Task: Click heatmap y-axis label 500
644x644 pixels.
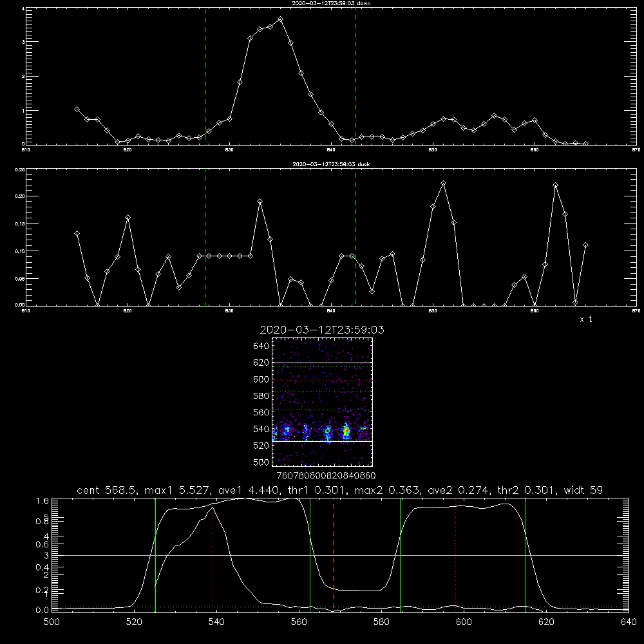Action: tap(261, 462)
